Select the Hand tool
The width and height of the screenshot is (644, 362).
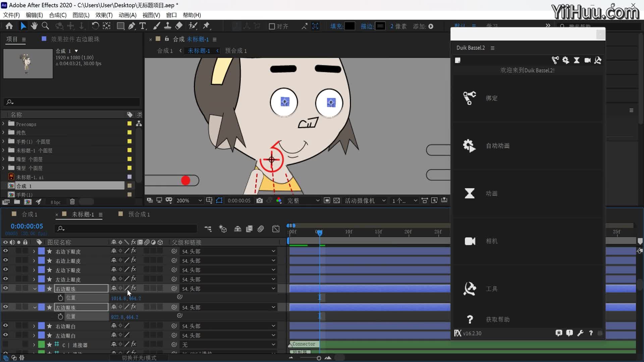pos(34,26)
